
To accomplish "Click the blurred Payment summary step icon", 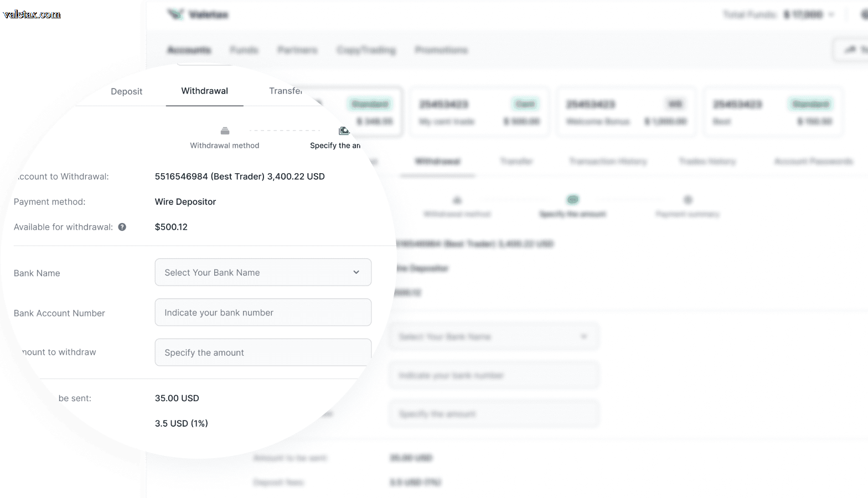I will coord(688,200).
